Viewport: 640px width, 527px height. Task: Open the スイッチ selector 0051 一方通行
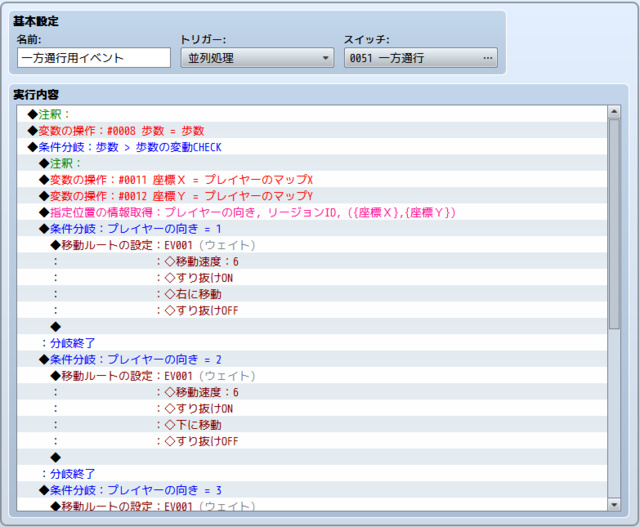pos(420,58)
